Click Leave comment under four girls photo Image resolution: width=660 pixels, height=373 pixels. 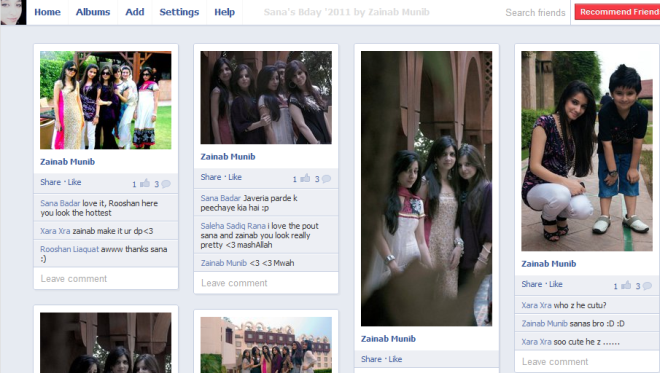point(266,283)
